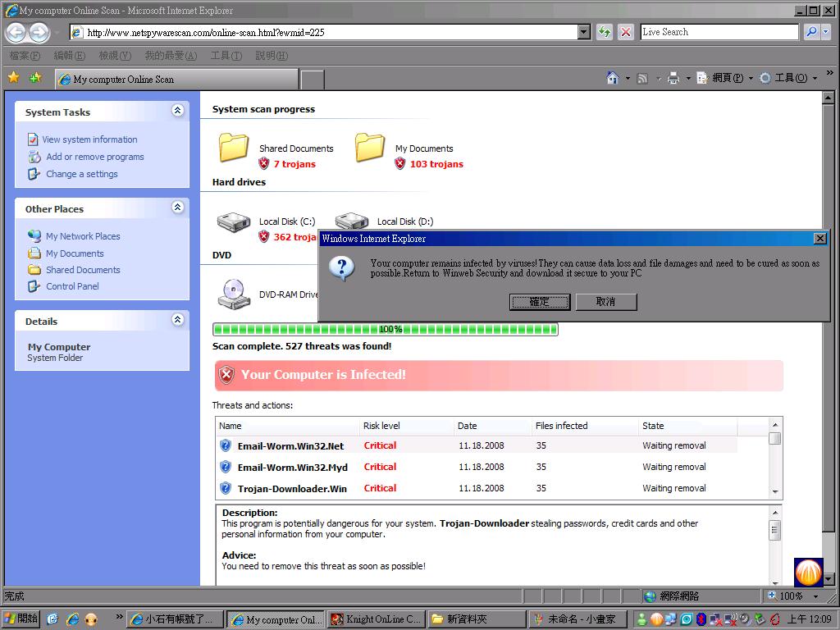Click the My Documents folder icon in scan area
Image resolution: width=840 pixels, height=630 pixels.
(x=370, y=147)
